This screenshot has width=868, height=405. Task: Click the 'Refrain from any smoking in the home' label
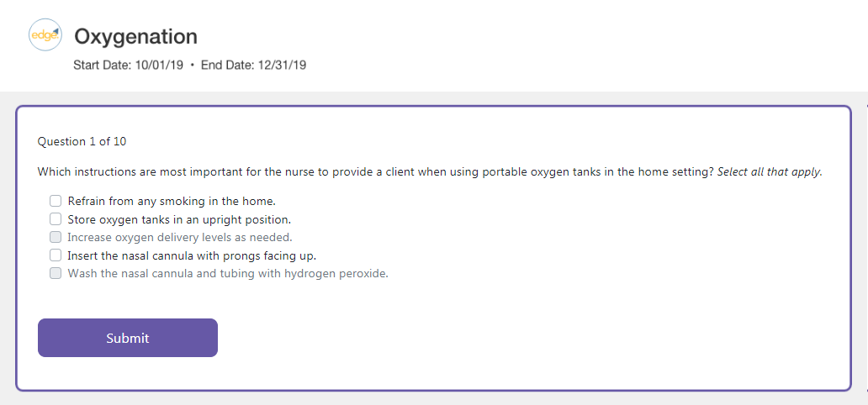[x=172, y=201]
